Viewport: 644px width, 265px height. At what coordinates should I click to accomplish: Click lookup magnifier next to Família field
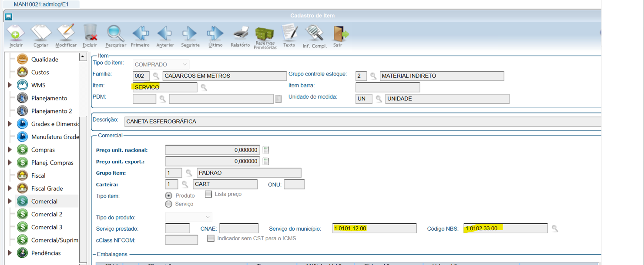(156, 76)
